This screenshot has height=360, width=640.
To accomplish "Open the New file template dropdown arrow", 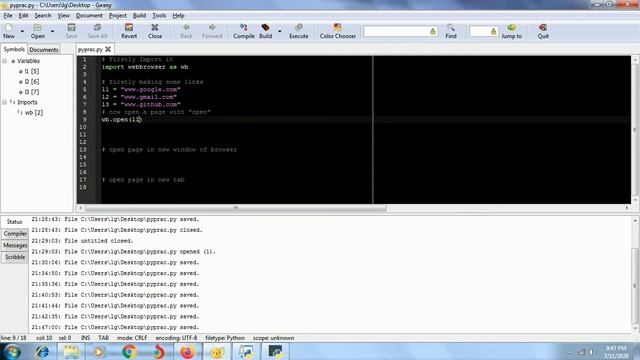I will (x=22, y=31).
